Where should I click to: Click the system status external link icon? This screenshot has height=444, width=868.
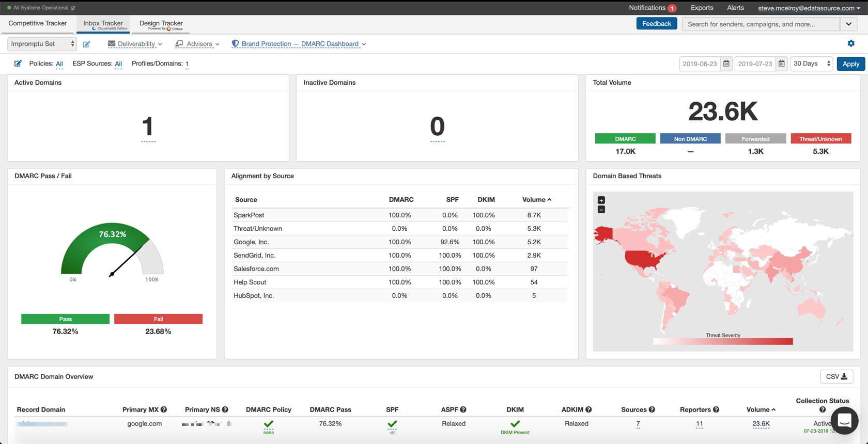pos(73,8)
